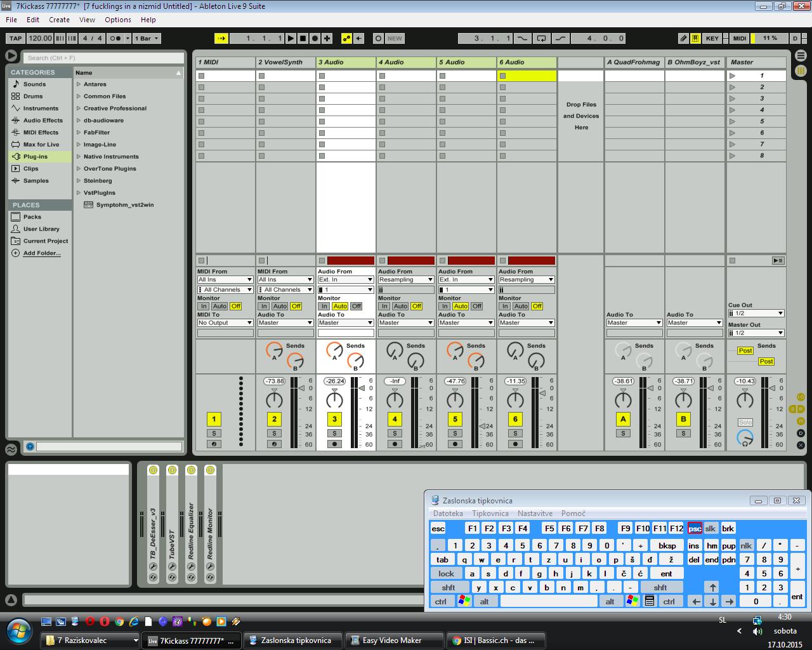Viewport: 812px width, 650px height.
Task: Click the play button in transport
Action: pos(291,38)
